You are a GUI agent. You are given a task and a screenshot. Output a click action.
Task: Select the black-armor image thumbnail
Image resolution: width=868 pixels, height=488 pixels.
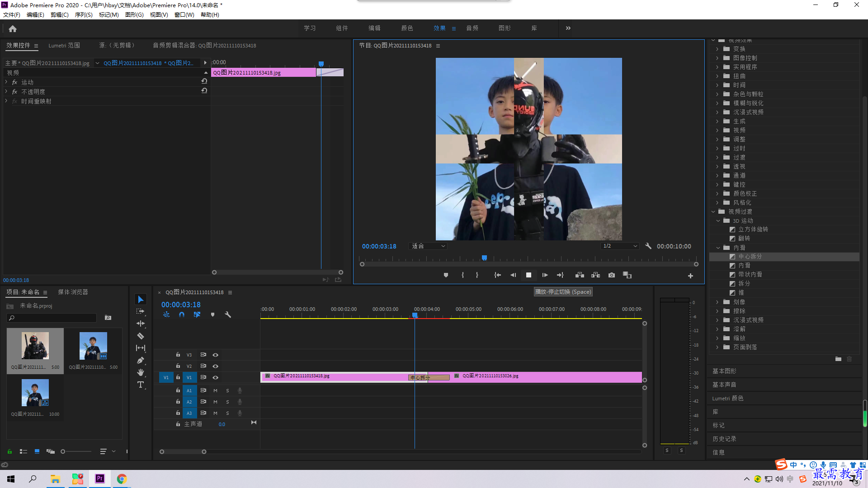35,346
